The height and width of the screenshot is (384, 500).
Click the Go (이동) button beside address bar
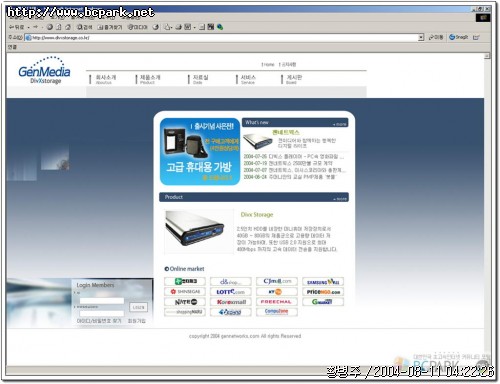tap(436, 37)
